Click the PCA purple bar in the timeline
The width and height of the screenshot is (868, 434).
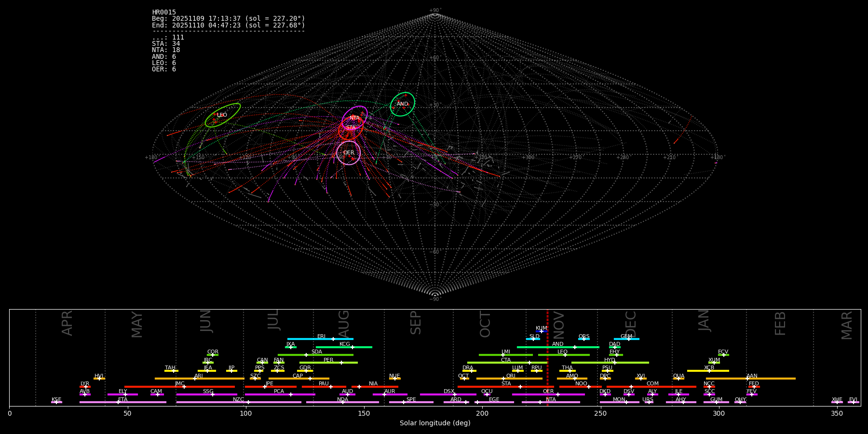[280, 394]
